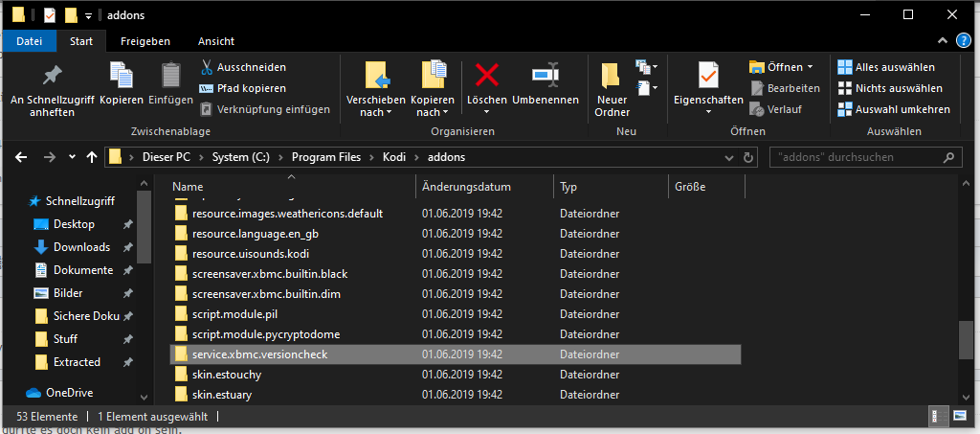Open the recent locations dropdown
Viewport: 980px width, 434px height.
72,157
